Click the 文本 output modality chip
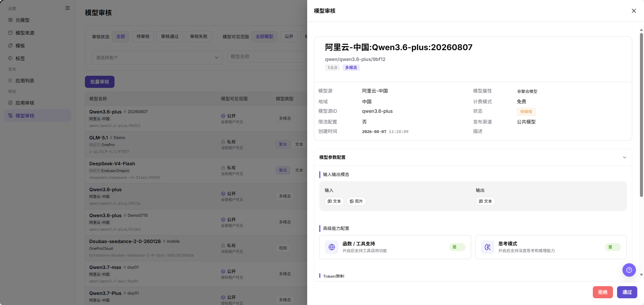The width and height of the screenshot is (644, 305). pyautogui.click(x=485, y=201)
